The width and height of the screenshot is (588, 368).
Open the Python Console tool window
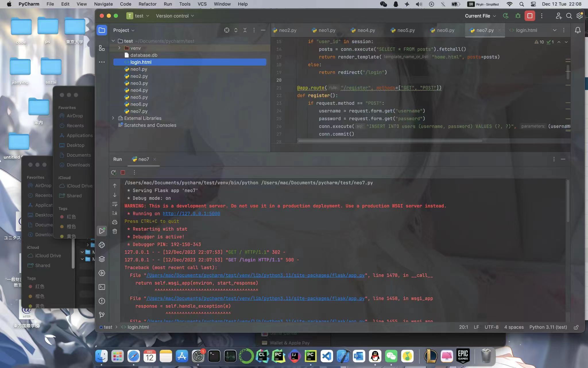[x=102, y=245]
